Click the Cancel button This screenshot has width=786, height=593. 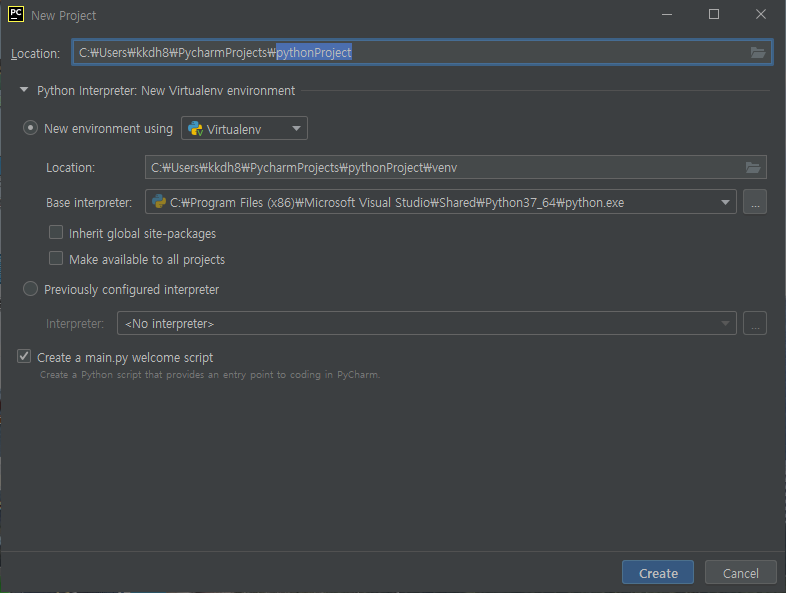pyautogui.click(x=740, y=572)
